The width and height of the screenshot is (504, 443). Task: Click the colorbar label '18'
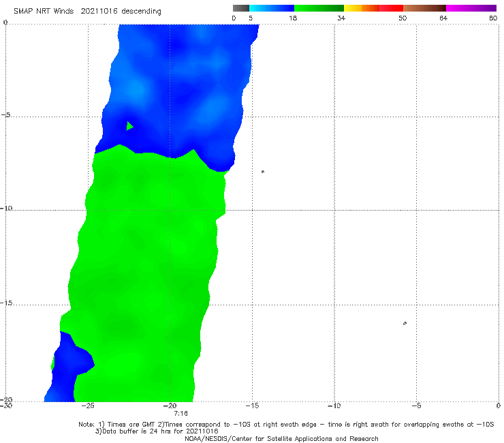293,18
